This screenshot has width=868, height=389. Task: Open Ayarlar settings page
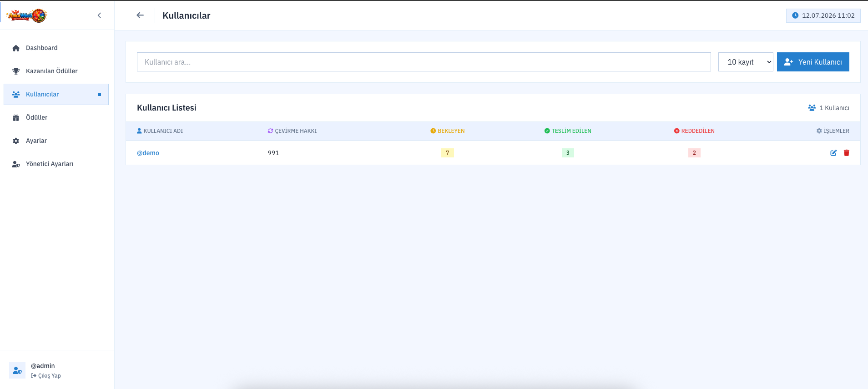56,141
